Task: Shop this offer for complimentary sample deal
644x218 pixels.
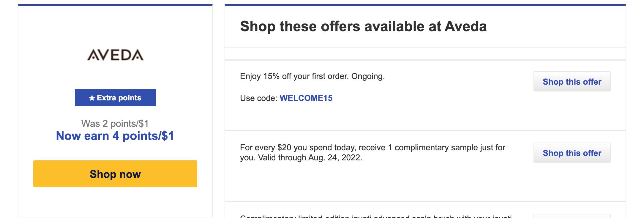Action: click(572, 153)
